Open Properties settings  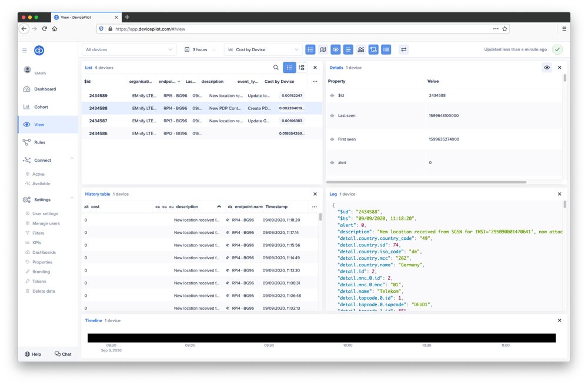(42, 262)
